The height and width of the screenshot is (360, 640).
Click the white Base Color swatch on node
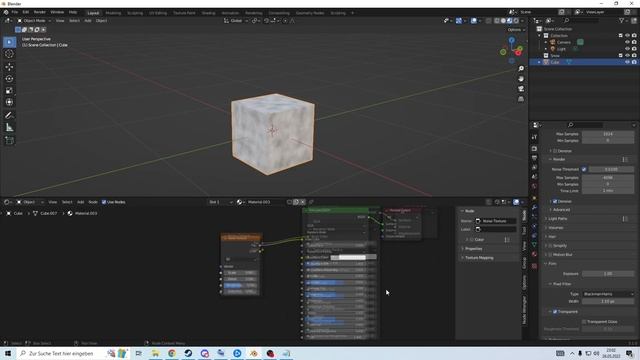[353, 258]
